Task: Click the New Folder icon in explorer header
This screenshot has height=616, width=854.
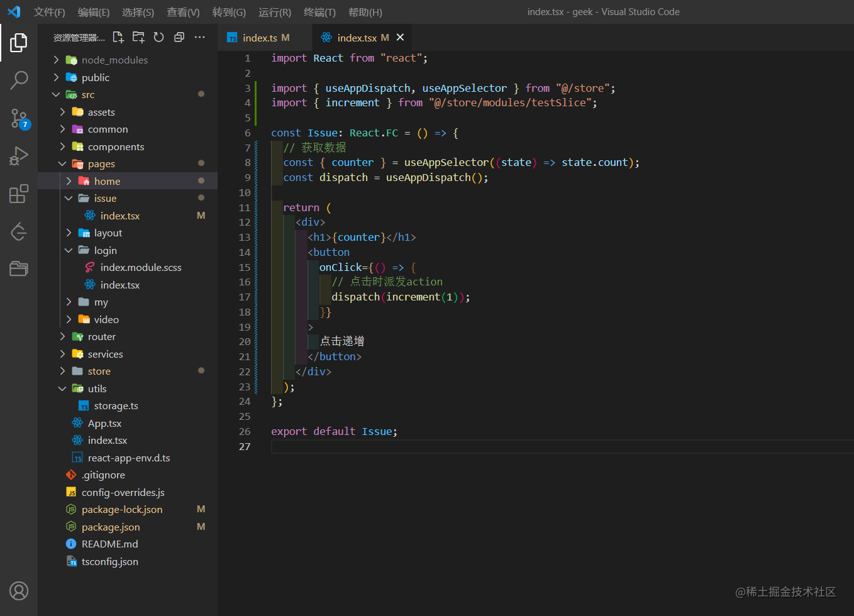Action: point(138,37)
